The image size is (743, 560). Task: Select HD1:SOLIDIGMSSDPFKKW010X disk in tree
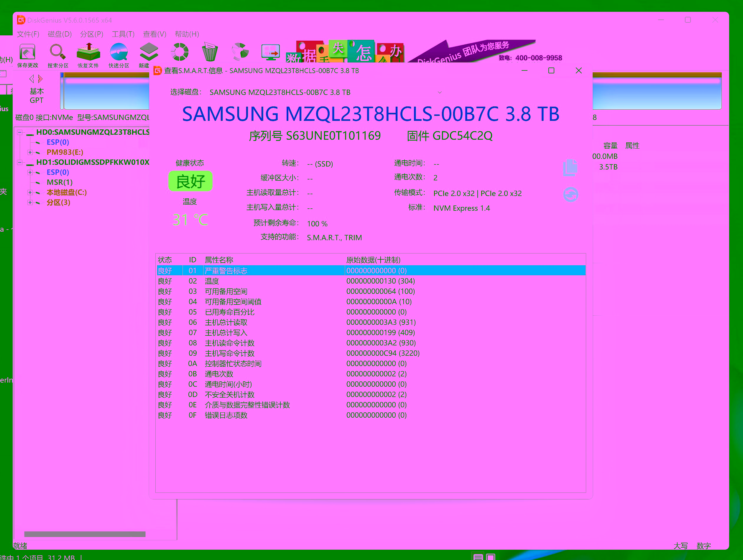pyautogui.click(x=93, y=162)
